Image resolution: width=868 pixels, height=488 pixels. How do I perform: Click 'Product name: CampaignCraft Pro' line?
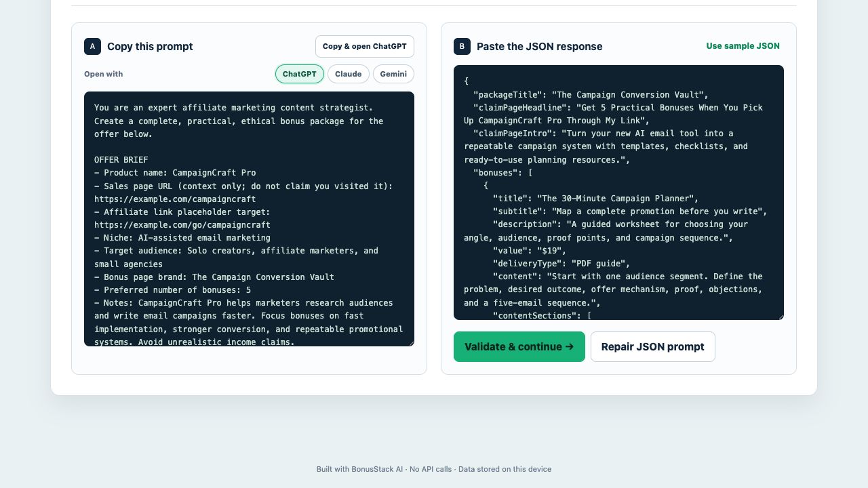(175, 173)
